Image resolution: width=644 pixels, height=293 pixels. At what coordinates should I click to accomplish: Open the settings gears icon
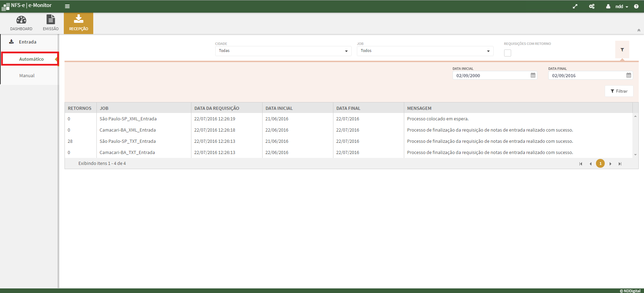click(x=592, y=6)
